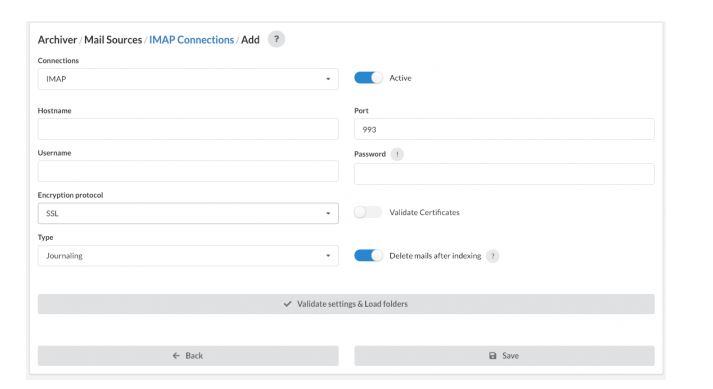713x389 pixels.
Task: Click the Password info icon
Action: pos(397,154)
